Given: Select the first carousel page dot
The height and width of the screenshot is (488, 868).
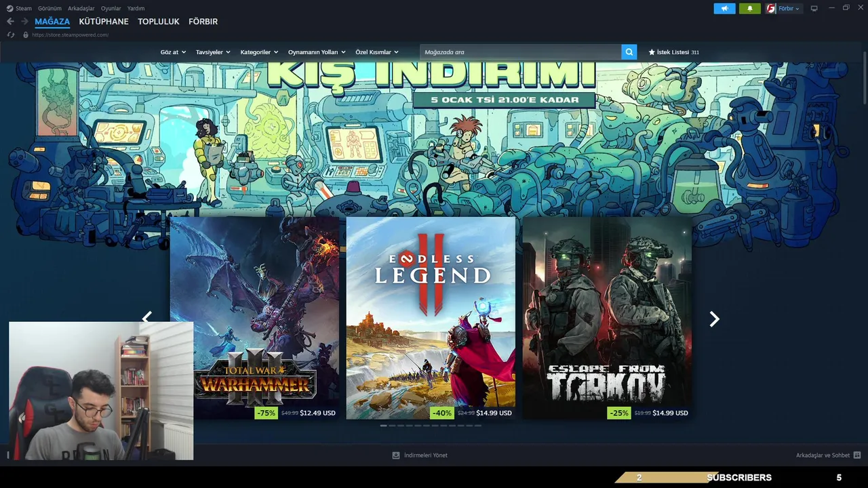Looking at the screenshot, I should tap(384, 426).
